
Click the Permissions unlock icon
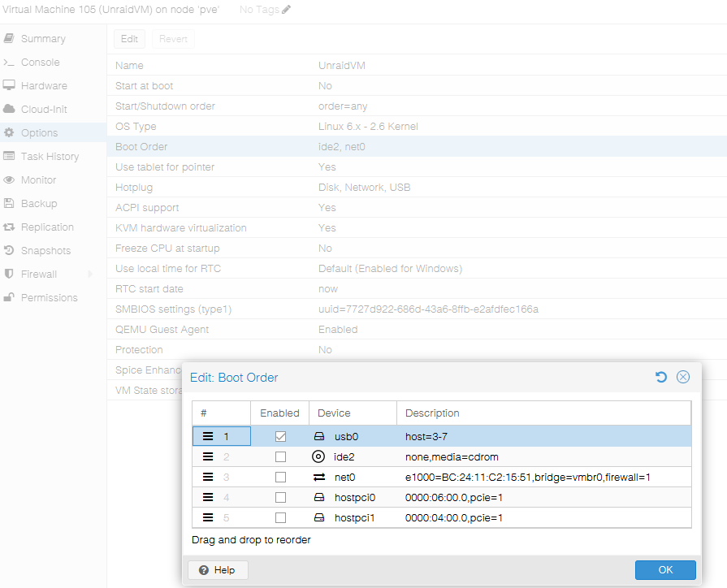(9, 297)
